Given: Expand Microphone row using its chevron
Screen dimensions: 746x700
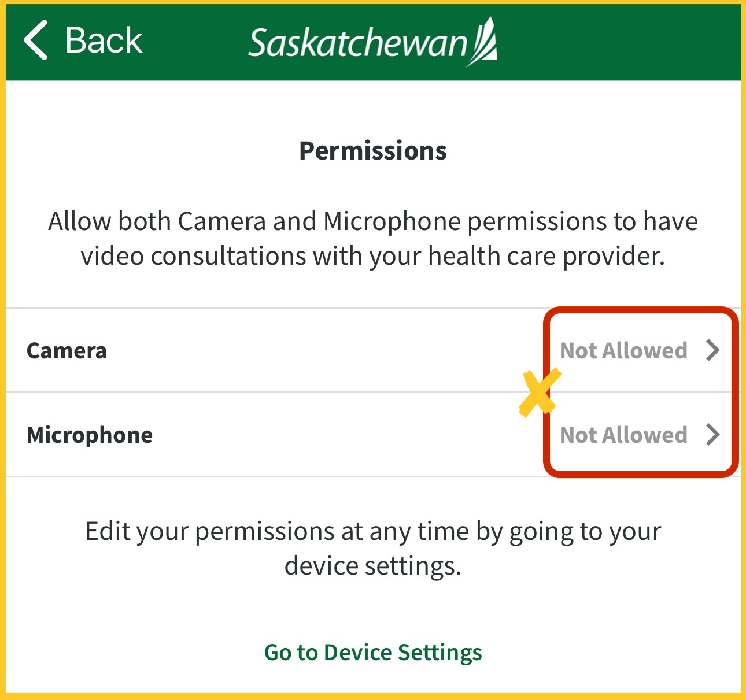Looking at the screenshot, I should [712, 435].
